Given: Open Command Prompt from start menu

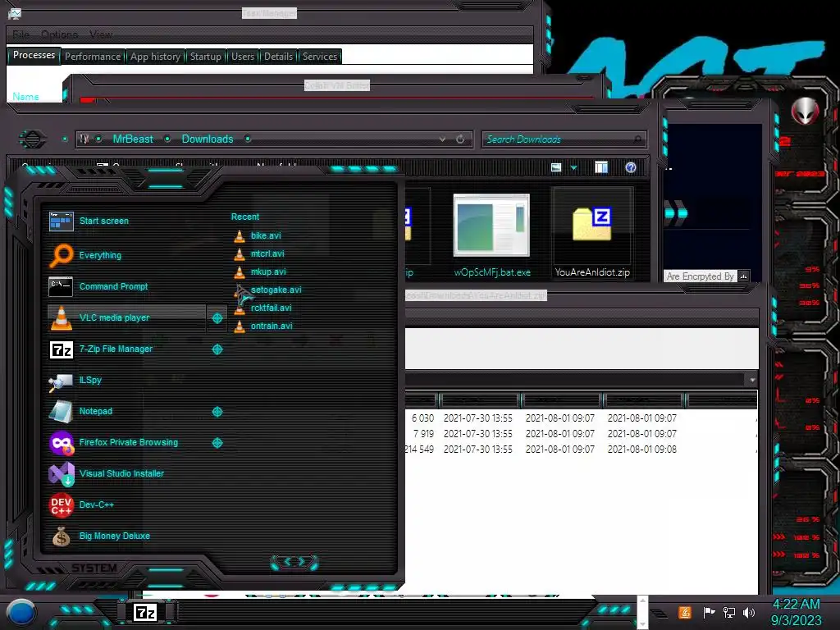Looking at the screenshot, I should pos(127,286).
